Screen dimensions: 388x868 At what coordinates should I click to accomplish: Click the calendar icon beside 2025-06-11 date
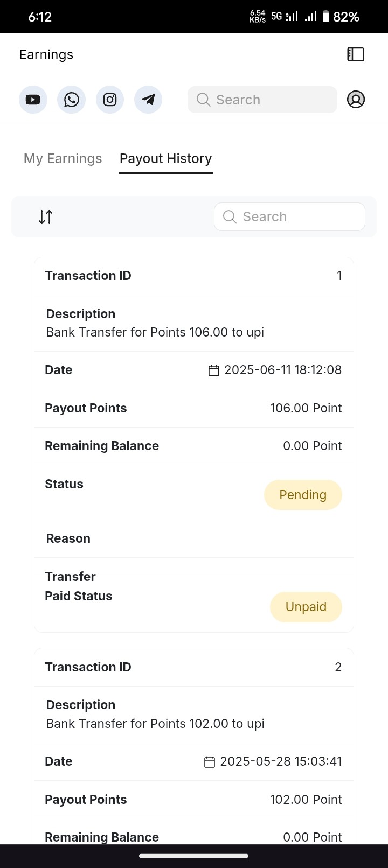point(214,370)
